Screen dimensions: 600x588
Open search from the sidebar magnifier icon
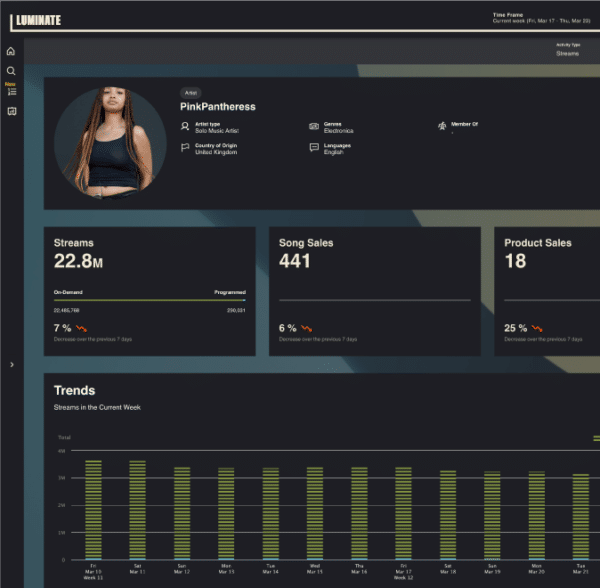[11, 71]
